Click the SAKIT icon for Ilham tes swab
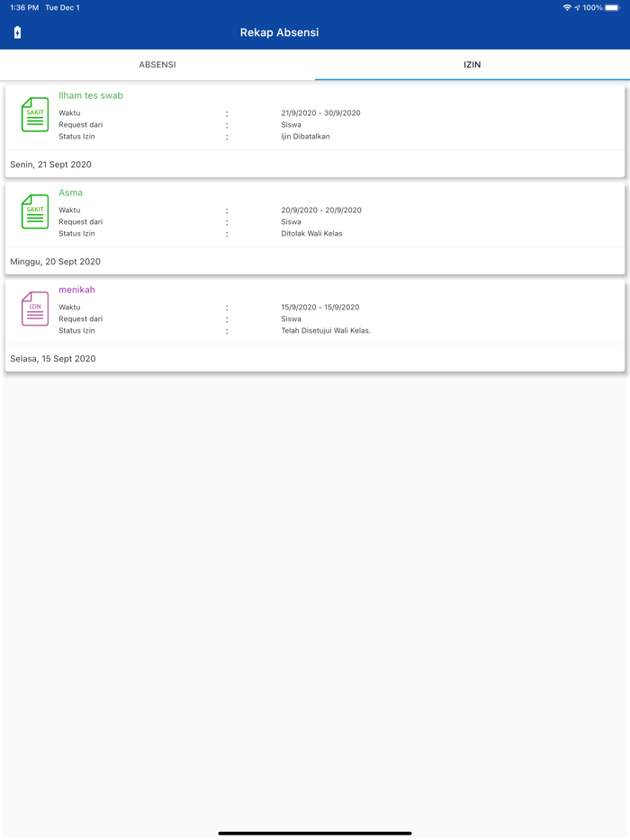Screen dimensions: 630x840 [x=35, y=115]
